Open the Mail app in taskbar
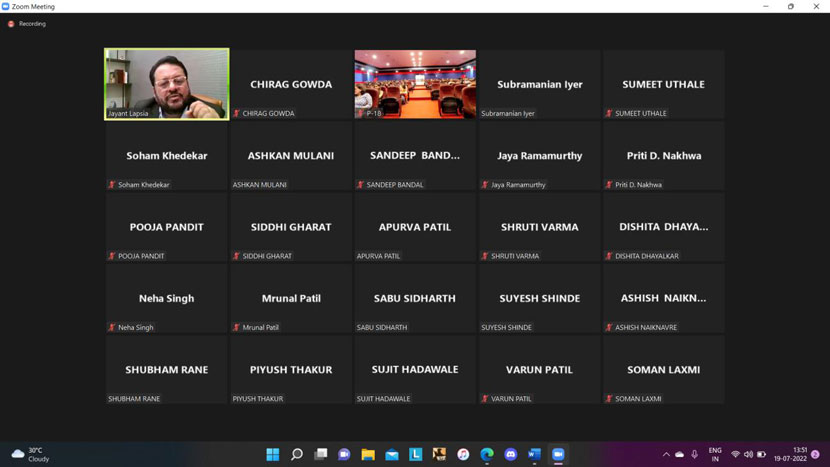 392,454
